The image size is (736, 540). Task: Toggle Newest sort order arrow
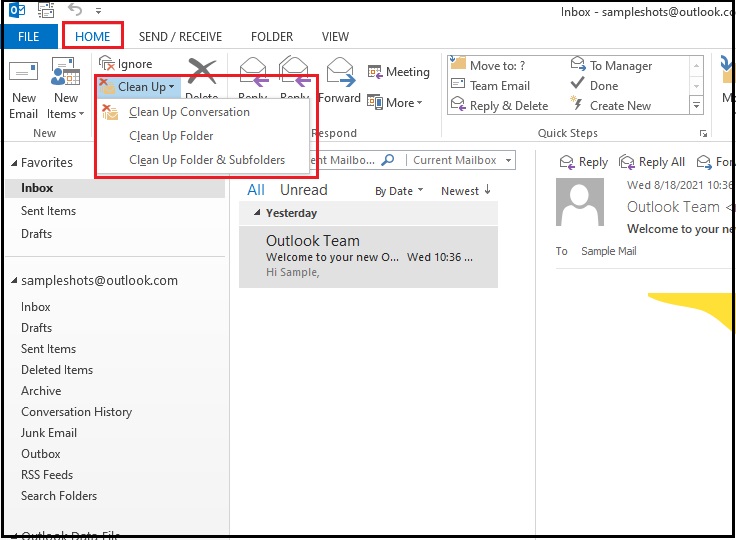(488, 190)
